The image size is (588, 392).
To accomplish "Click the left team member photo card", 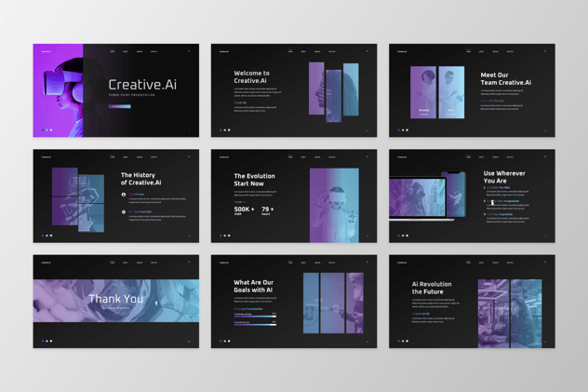I will [x=424, y=92].
